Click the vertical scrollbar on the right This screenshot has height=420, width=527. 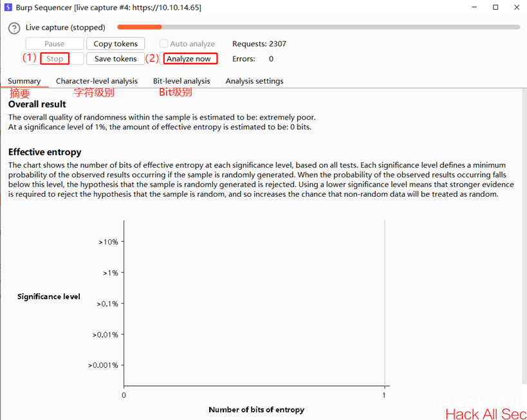524,235
